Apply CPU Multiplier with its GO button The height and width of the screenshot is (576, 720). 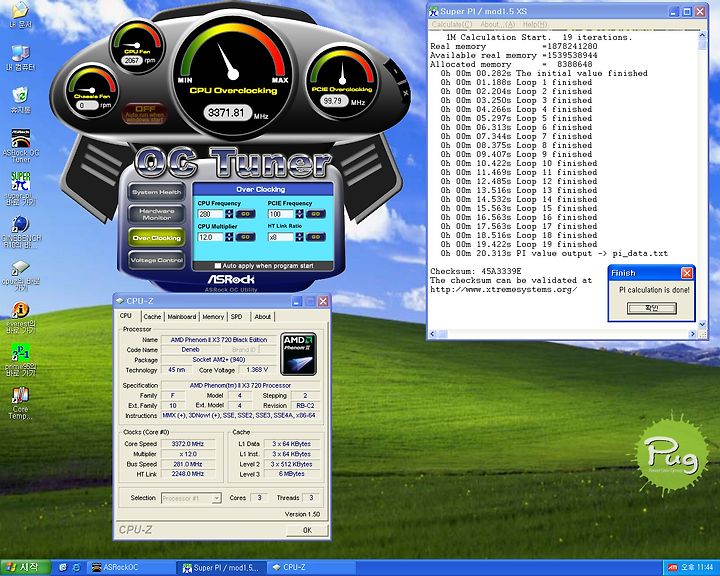[246, 237]
